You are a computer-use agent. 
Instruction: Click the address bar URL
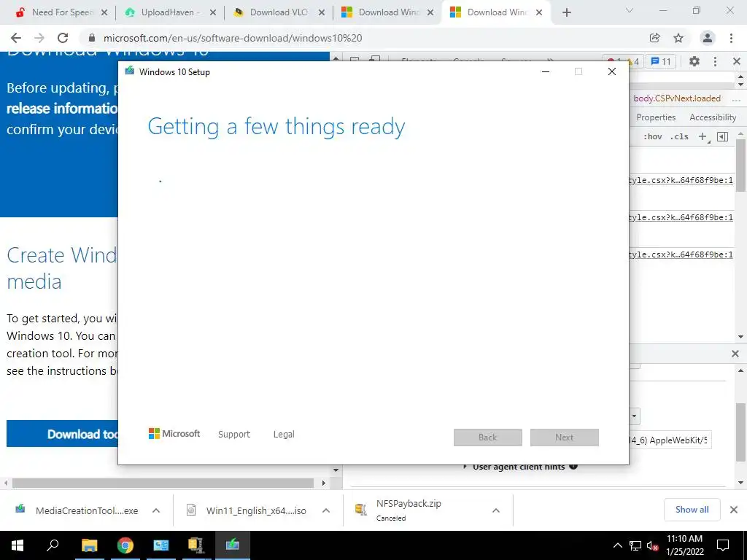point(233,38)
